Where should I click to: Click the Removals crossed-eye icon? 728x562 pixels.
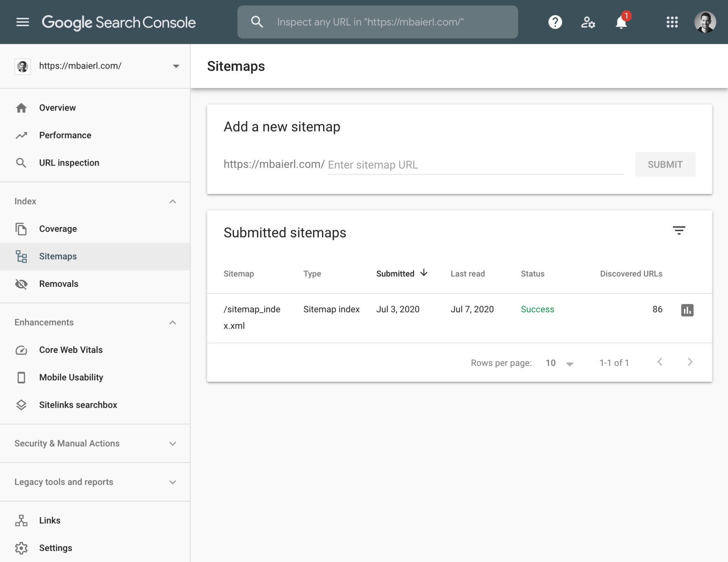(21, 284)
